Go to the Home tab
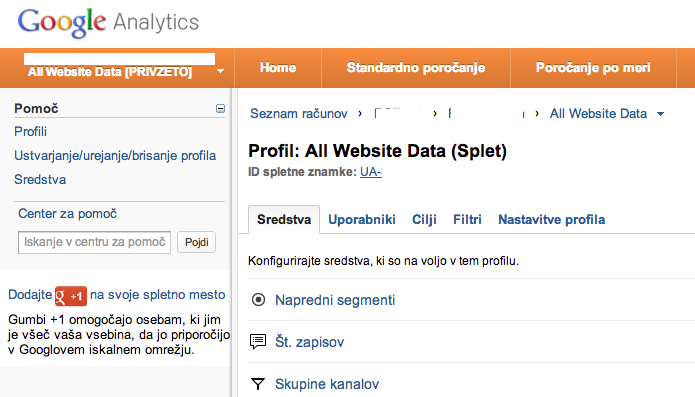695x397 pixels. (278, 67)
